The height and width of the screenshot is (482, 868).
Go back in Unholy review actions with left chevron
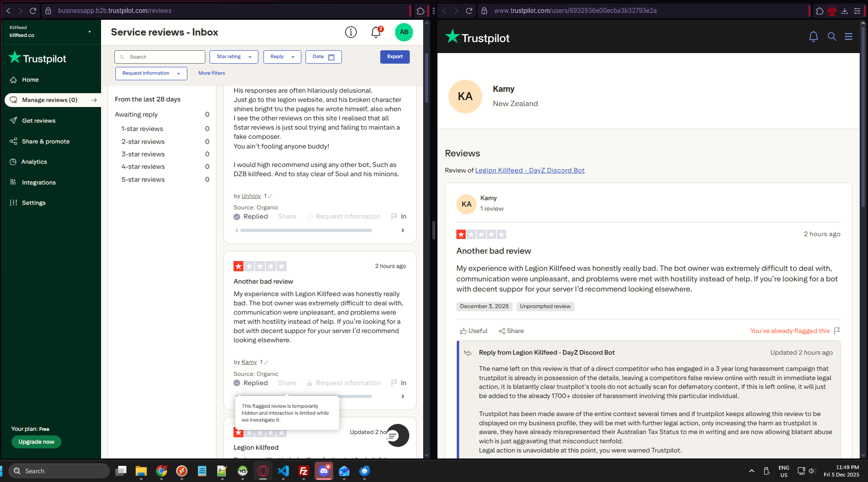pos(237,230)
